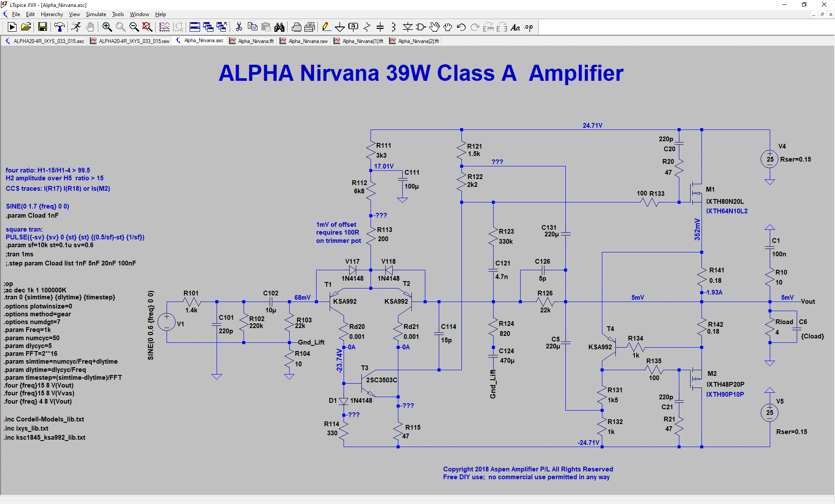Click the Halt simulation hand icon
The image size is (835, 504).
tap(90, 27)
